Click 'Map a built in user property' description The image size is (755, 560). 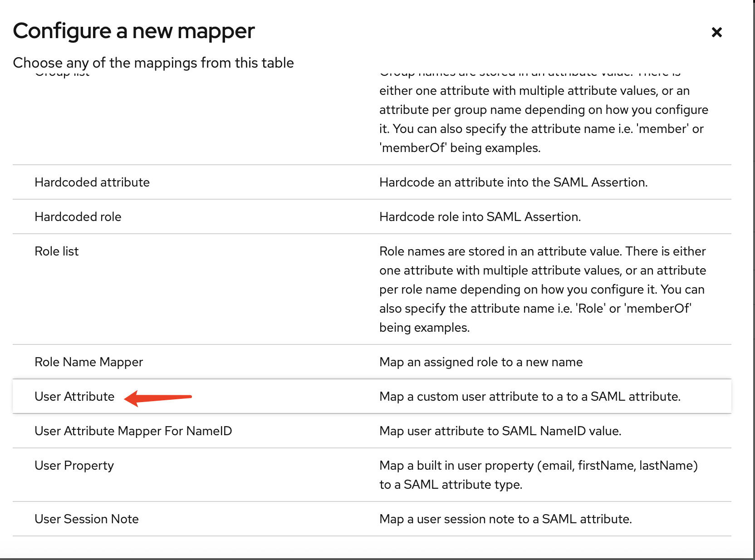tap(538, 475)
